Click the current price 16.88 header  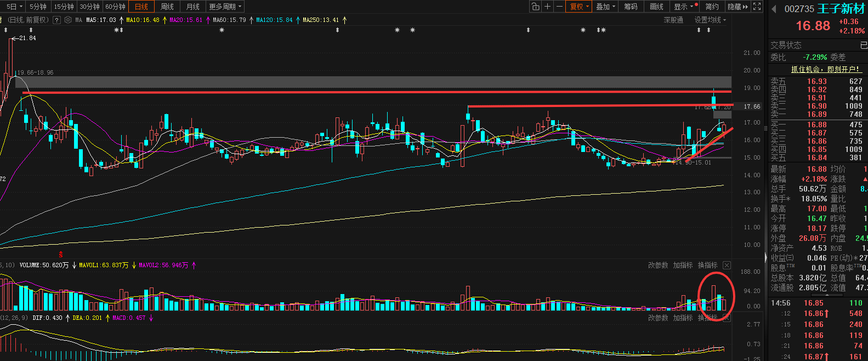813,26
